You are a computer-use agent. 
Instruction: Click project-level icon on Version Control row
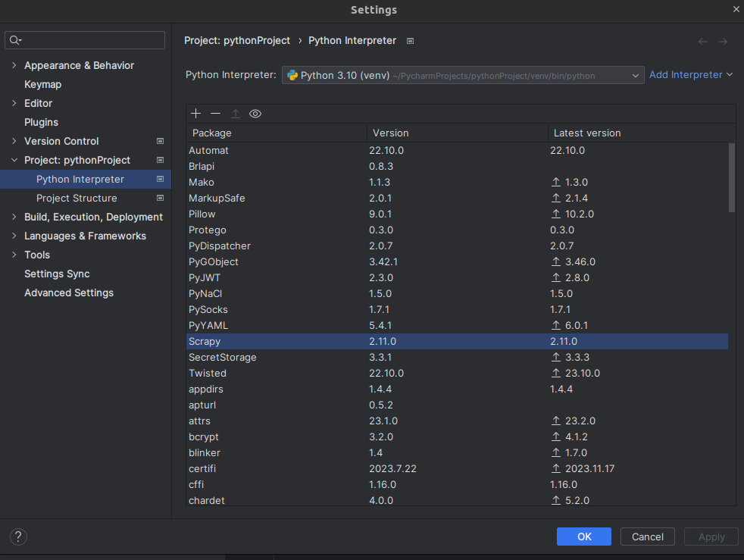[161, 141]
